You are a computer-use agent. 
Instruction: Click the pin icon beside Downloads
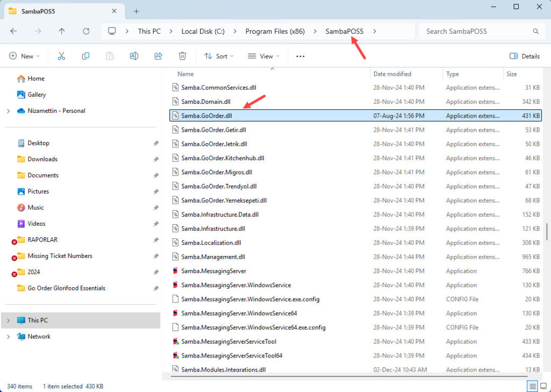156,159
